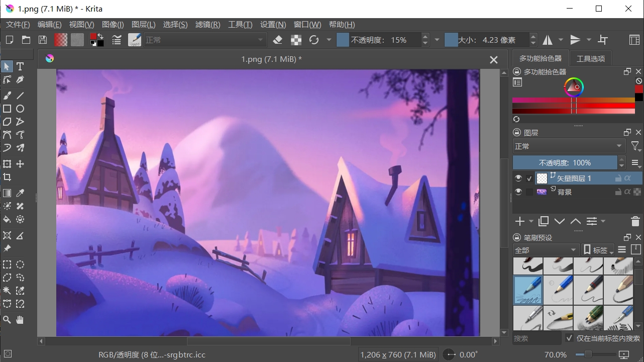Select the Elliptical selection tool

[20, 264]
